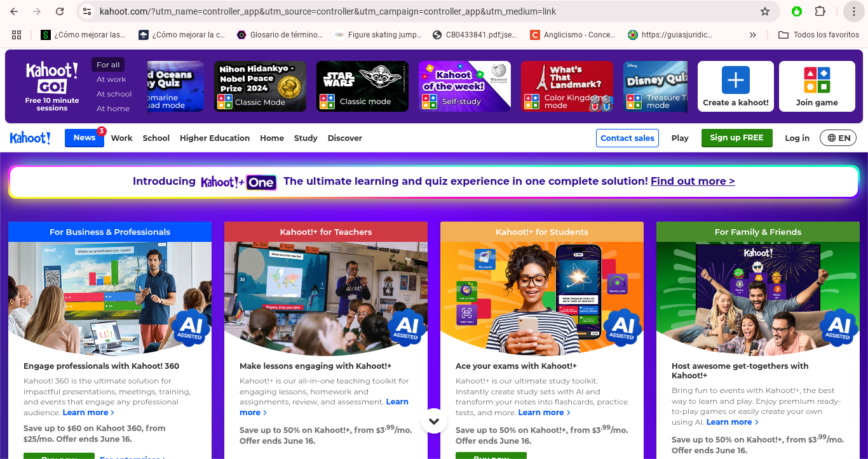
Task: Open the browser Extensions puzzle icon
Action: coord(820,11)
